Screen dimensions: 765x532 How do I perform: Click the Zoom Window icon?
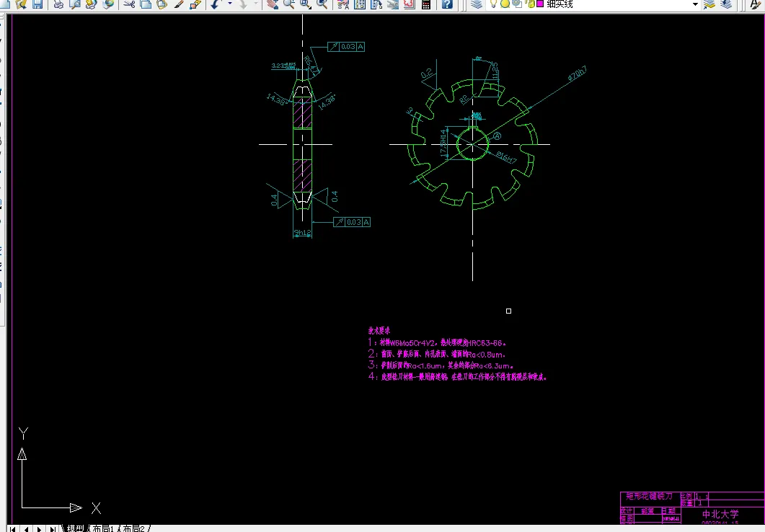click(x=306, y=4)
